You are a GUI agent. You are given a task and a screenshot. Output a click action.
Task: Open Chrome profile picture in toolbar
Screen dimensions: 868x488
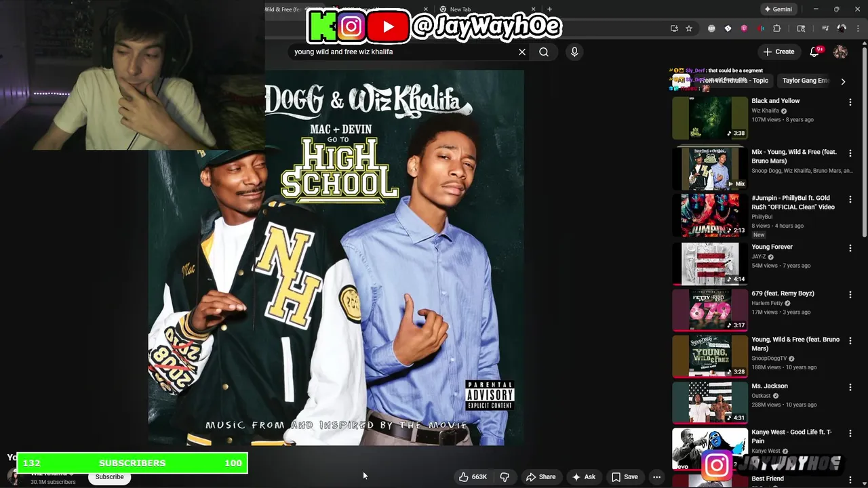tap(842, 28)
